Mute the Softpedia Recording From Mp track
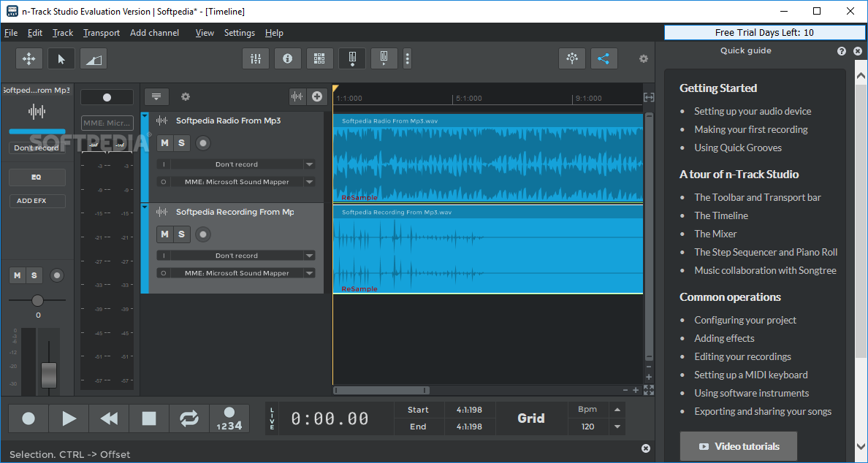Image resolution: width=868 pixels, height=463 pixels. point(164,234)
